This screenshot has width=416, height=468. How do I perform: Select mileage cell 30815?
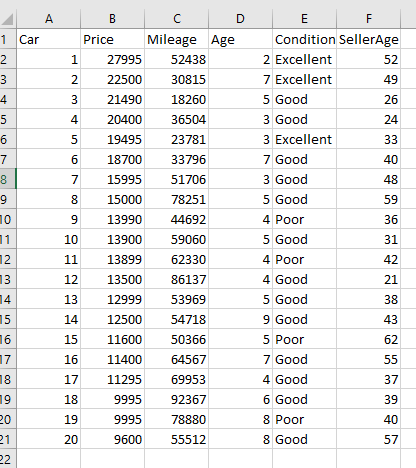tap(177, 79)
